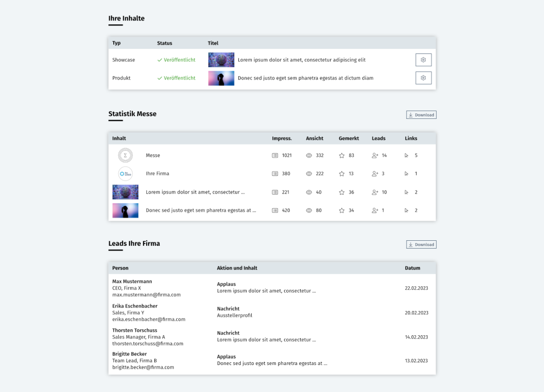The image size is (544, 392).
Task: Click eye icon in Ihre Firma row
Action: click(309, 174)
